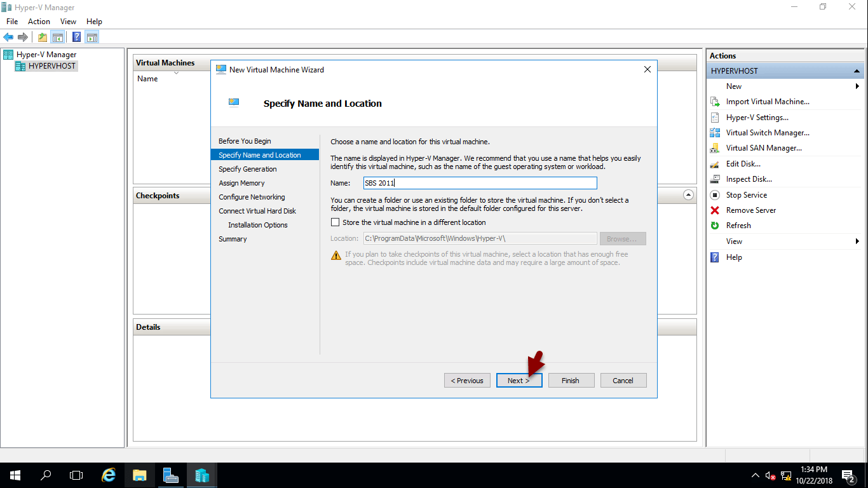868x488 pixels.
Task: Go to Connect Virtual Hard Disk step
Action: click(257, 211)
